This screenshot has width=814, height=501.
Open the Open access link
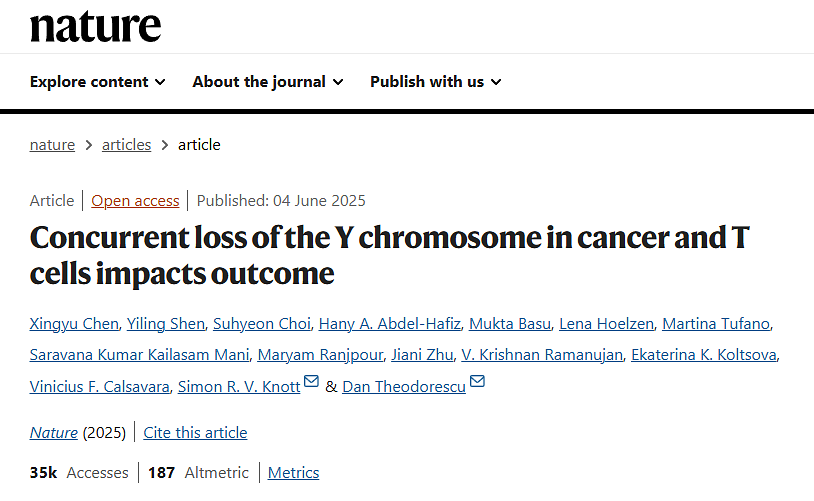pyautogui.click(x=135, y=201)
